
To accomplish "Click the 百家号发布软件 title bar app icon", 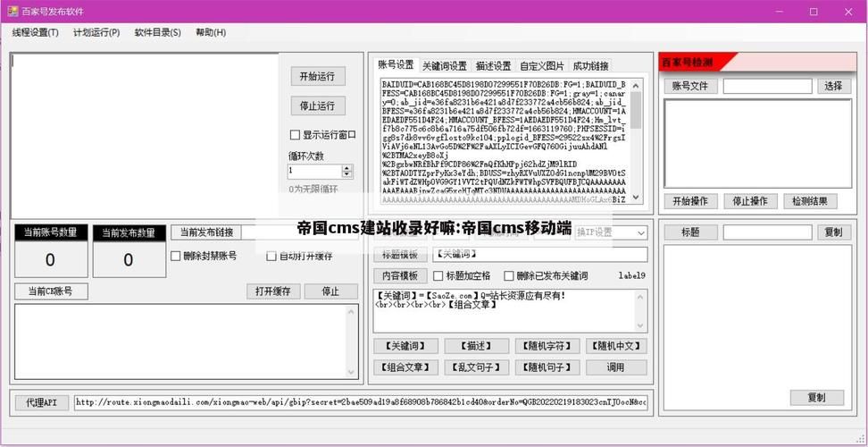I will (13, 11).
